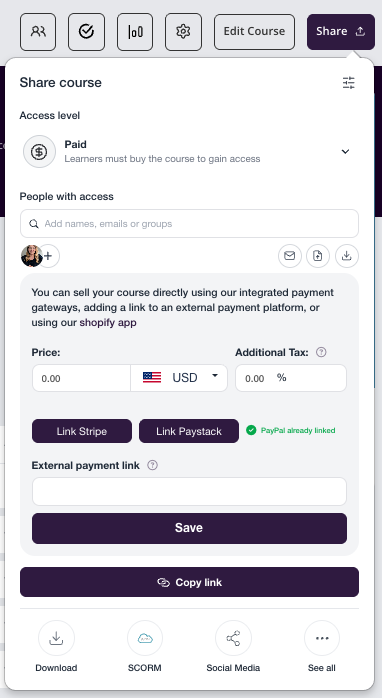Click the Copy link button

coord(189,582)
